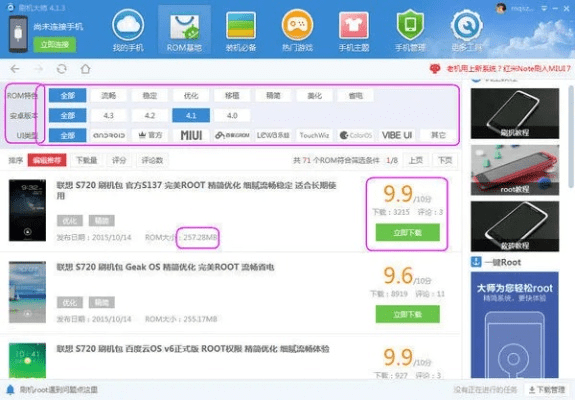This screenshot has width=575, height=400.
Task: Select Android version 4.1 filter
Action: 191,115
